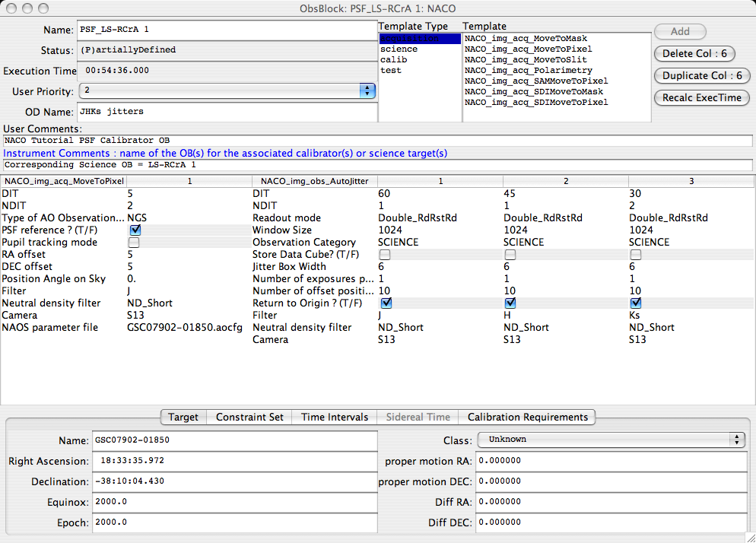
Task: Select NACO_img_acq_SAMMoveToPixel template
Action: click(557, 81)
